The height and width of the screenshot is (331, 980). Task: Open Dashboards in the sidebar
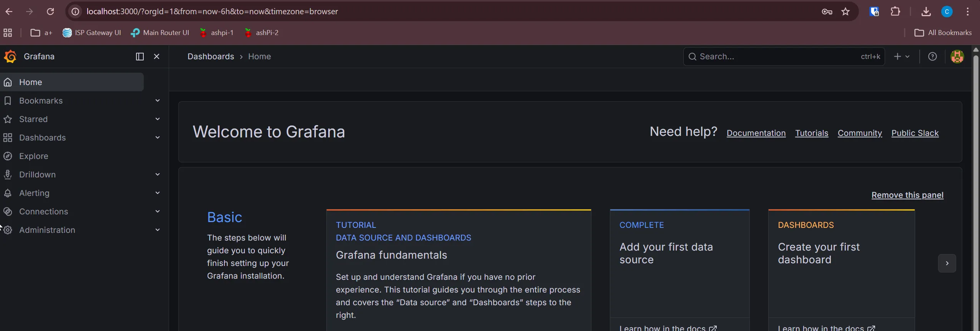click(42, 137)
